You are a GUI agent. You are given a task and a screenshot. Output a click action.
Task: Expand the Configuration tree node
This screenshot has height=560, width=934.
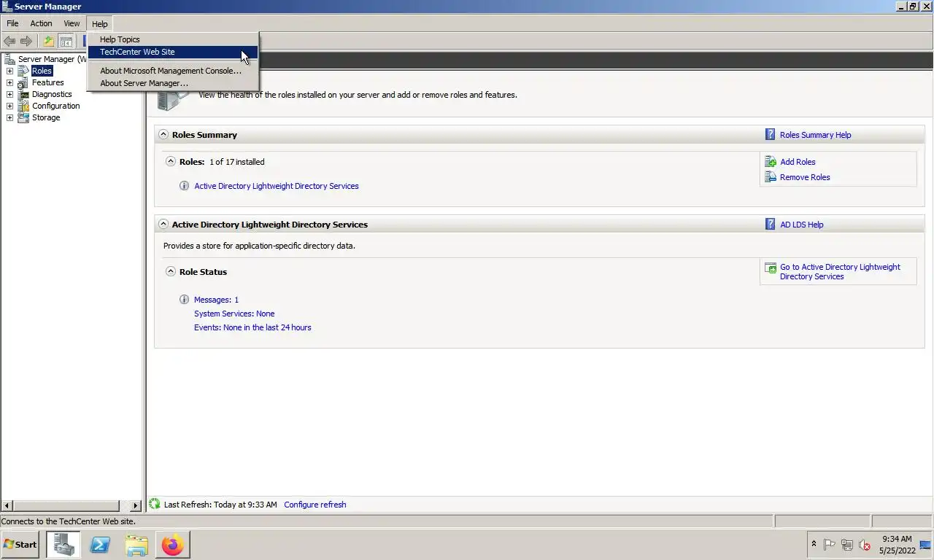[9, 106]
